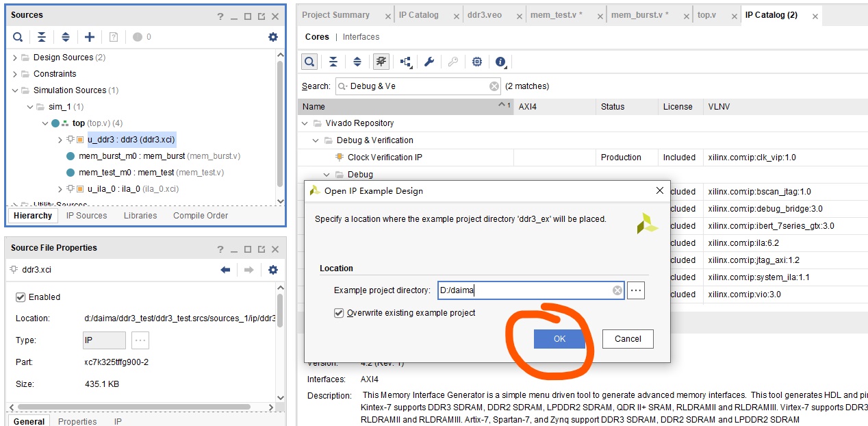Float the Sources panel
This screenshot has height=426, width=868.
(x=261, y=16)
